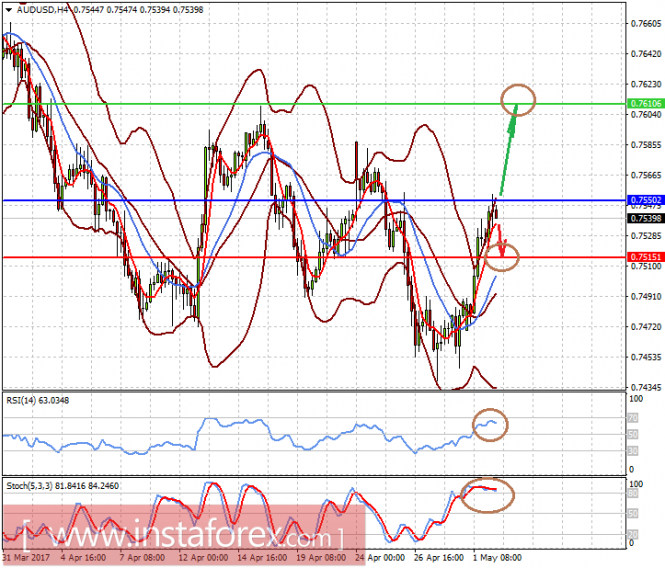Click the Stochastic 80 level scale label
This screenshot has width=665, height=568.
tap(633, 493)
